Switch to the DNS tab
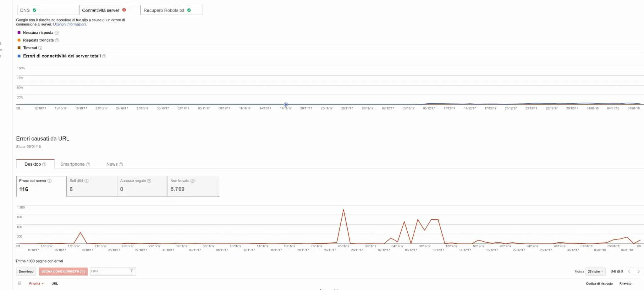This screenshot has height=290, width=644. [x=48, y=10]
